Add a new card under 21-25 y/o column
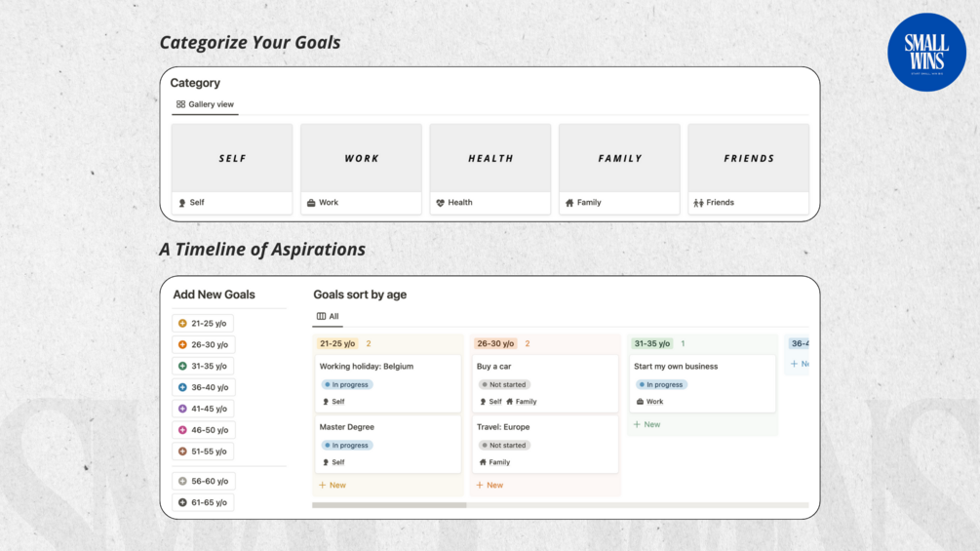 (333, 486)
